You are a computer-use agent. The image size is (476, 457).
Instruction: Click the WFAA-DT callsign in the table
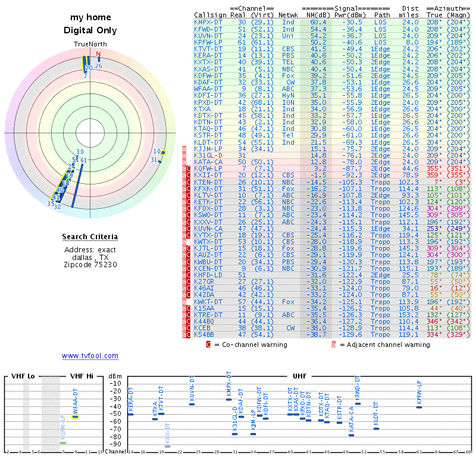pos(208,89)
